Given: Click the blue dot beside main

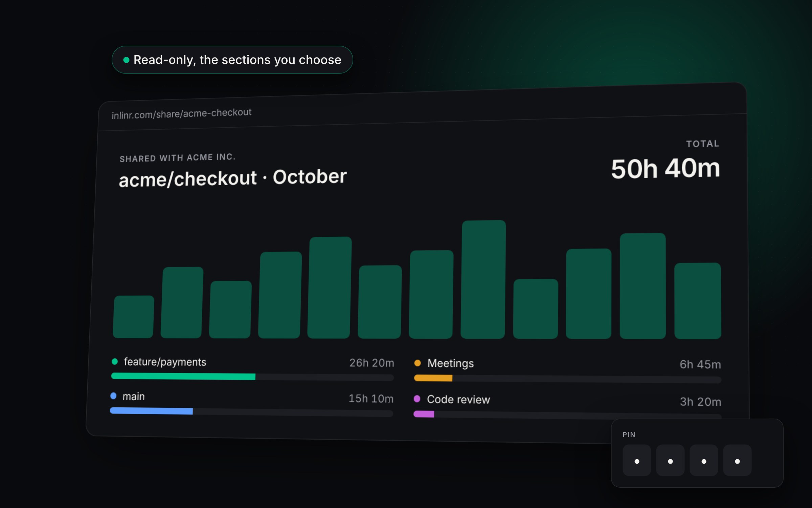Looking at the screenshot, I should click(113, 396).
